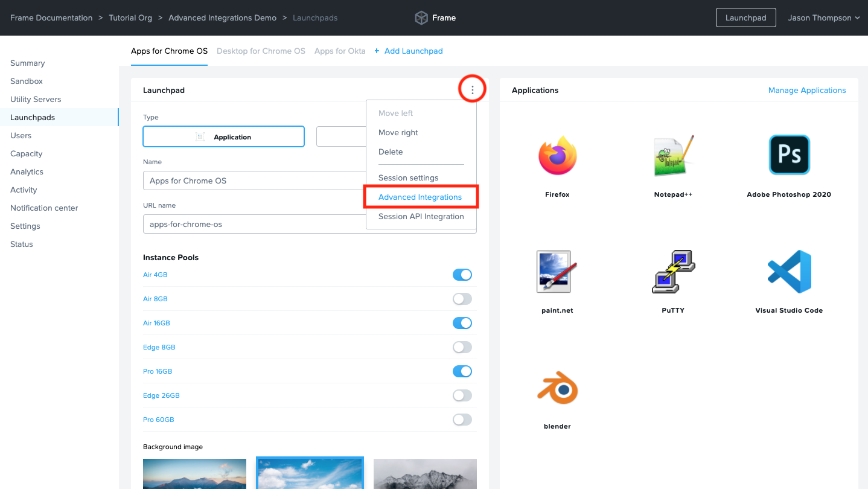Expand the Jason Thompson user menu
Image resolution: width=868 pixels, height=489 pixels.
[x=823, y=18]
